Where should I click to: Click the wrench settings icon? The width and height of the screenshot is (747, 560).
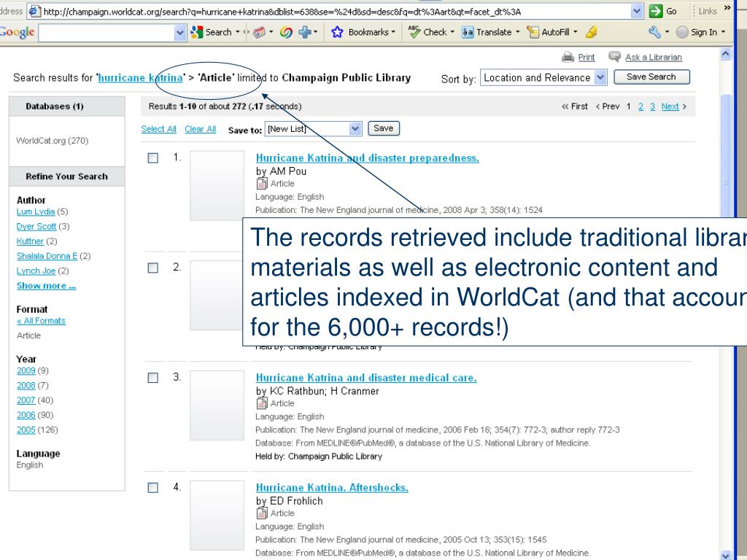point(655,32)
